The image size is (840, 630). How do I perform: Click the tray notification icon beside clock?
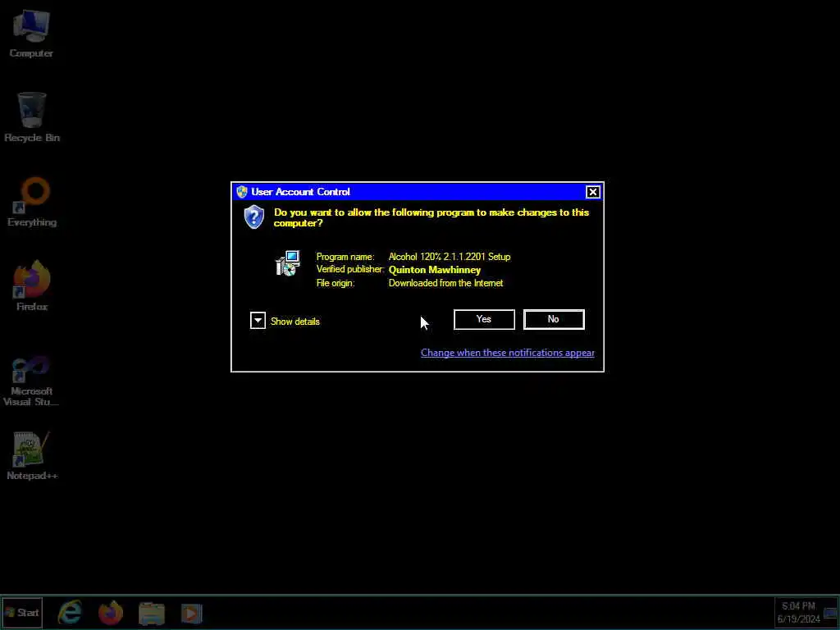point(831,613)
